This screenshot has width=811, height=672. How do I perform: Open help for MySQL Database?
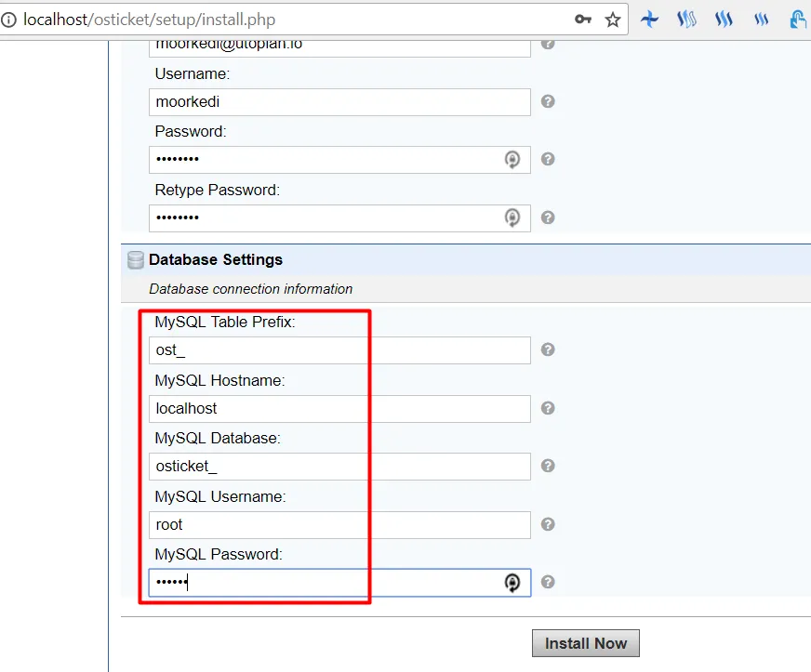548,467
